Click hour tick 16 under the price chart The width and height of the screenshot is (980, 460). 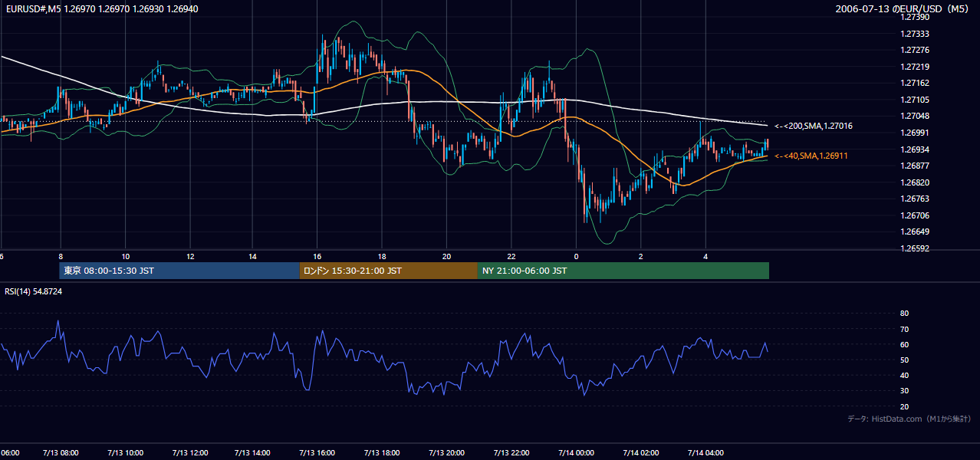(x=318, y=256)
